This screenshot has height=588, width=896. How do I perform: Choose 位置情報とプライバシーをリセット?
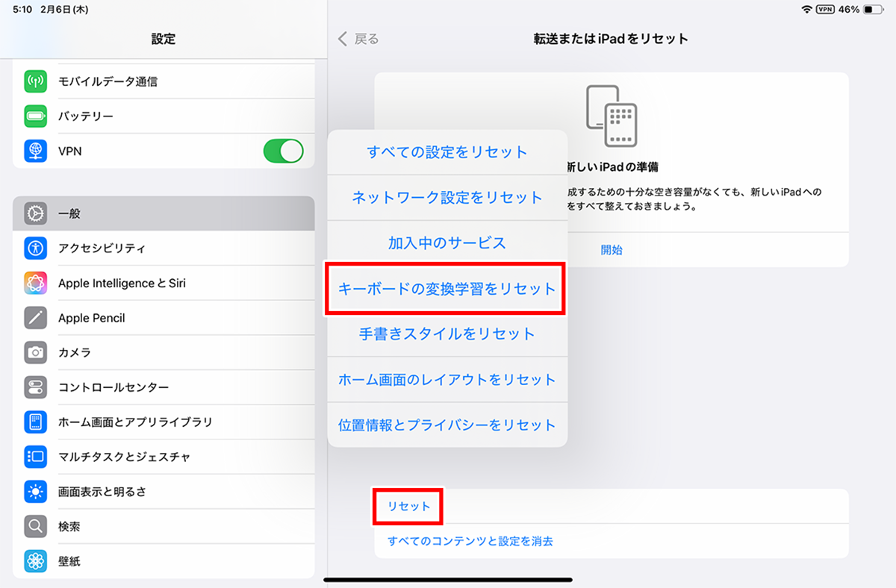(x=447, y=425)
